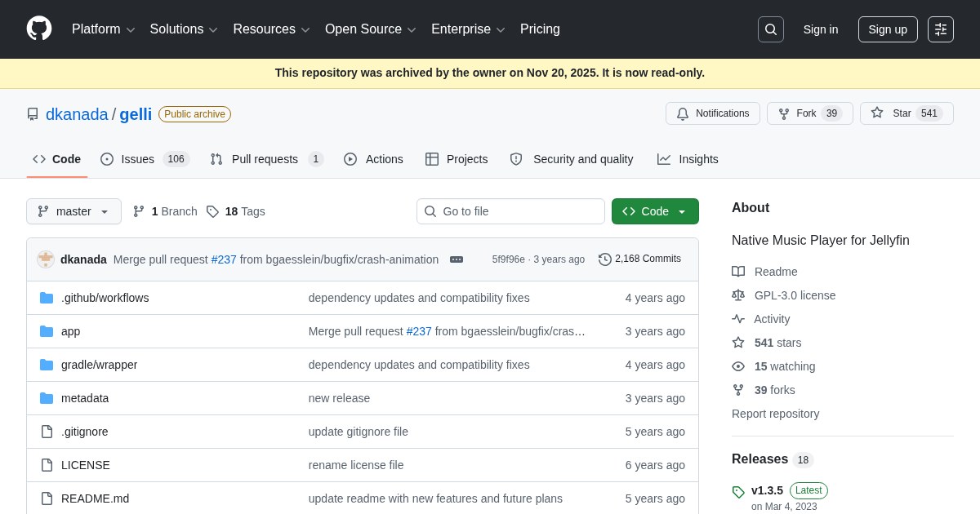Click the dkanada avatar thumbnail
The image size is (980, 514).
pos(46,259)
